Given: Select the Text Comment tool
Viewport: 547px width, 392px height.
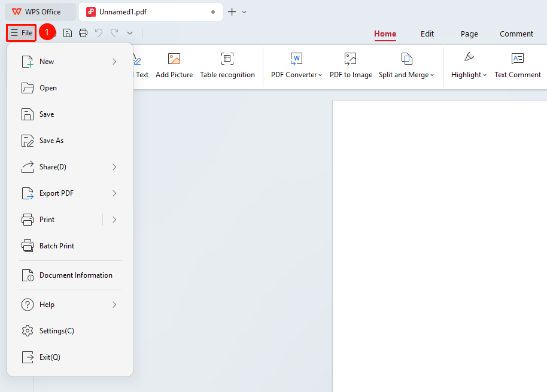Looking at the screenshot, I should pyautogui.click(x=517, y=66).
